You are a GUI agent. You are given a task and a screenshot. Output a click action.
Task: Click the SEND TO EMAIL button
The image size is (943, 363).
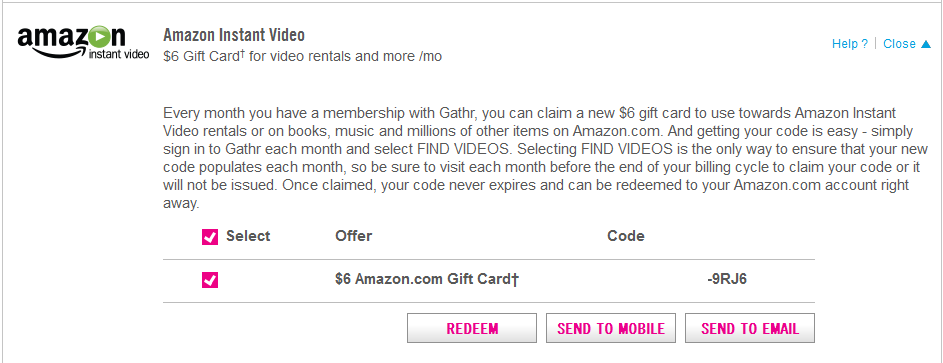pyautogui.click(x=750, y=328)
